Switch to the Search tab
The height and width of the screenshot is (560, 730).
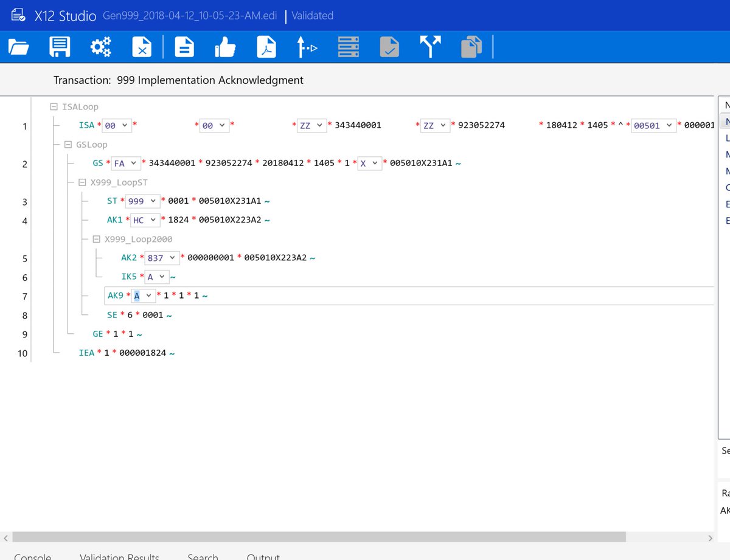(x=203, y=556)
